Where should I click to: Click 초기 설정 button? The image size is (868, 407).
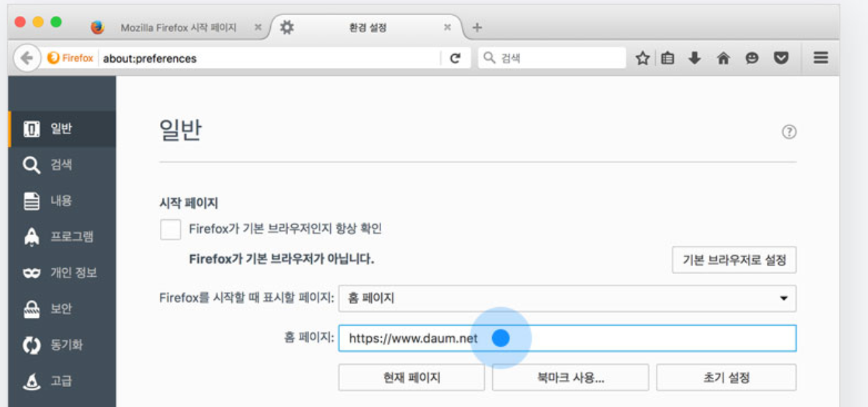tap(727, 378)
